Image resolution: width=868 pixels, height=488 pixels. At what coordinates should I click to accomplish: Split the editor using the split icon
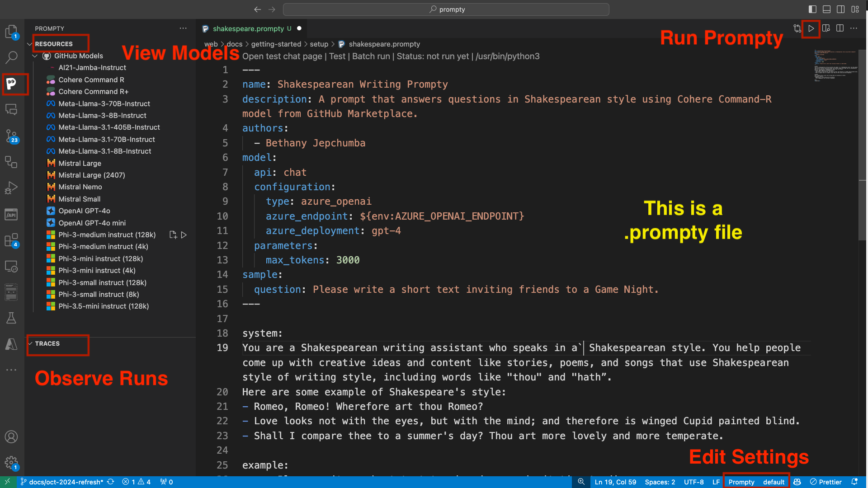point(840,28)
